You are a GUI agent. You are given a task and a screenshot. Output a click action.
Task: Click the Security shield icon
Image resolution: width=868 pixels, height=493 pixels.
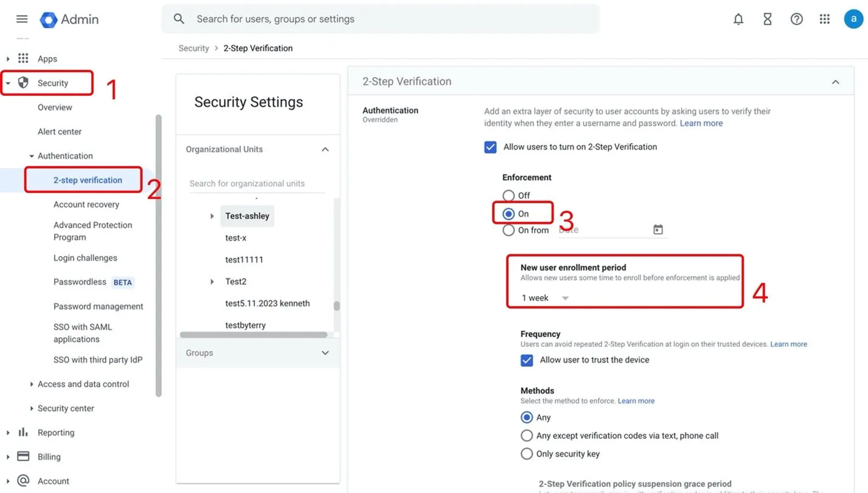pos(22,82)
